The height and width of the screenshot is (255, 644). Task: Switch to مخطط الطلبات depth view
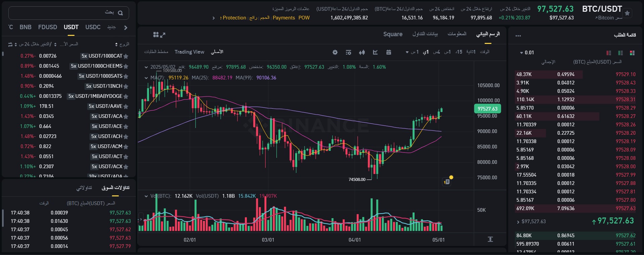[156, 52]
